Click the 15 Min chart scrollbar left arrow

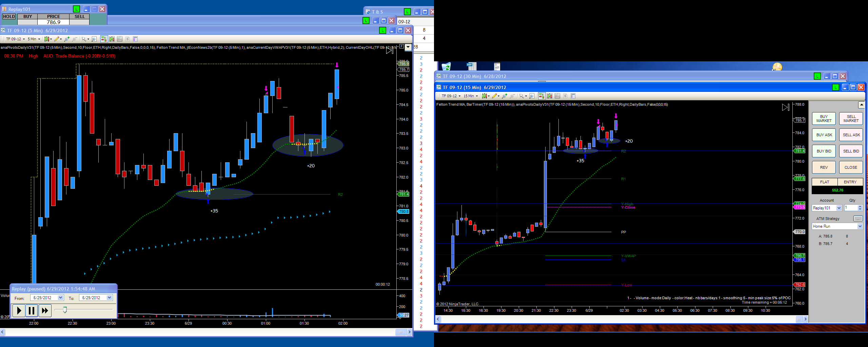pos(438,319)
